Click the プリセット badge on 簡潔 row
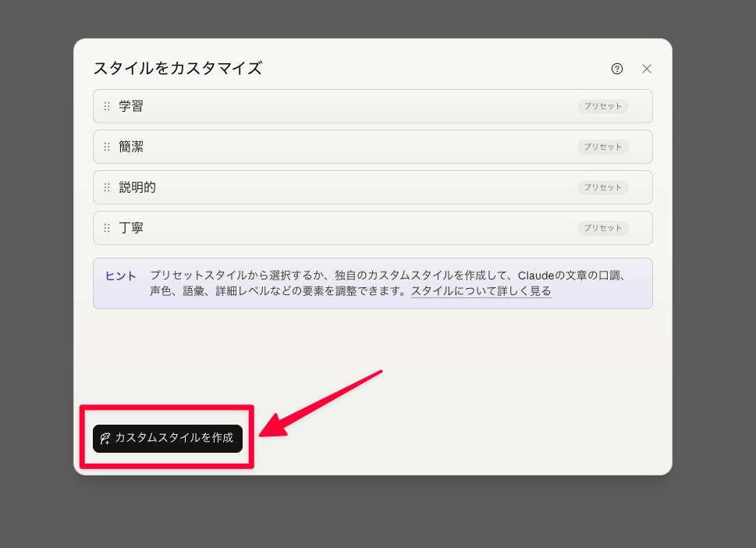Image resolution: width=756 pixels, height=548 pixels. coord(602,147)
